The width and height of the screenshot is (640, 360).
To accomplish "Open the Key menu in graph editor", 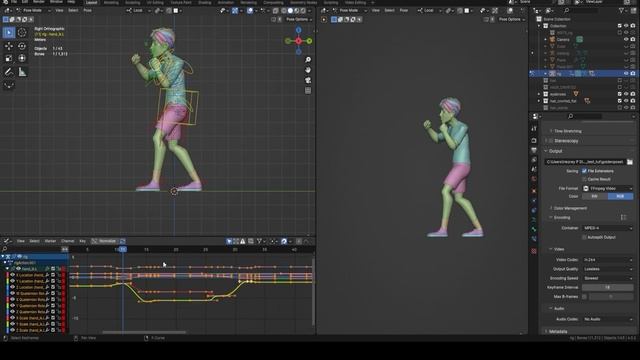I will click(x=82, y=241).
